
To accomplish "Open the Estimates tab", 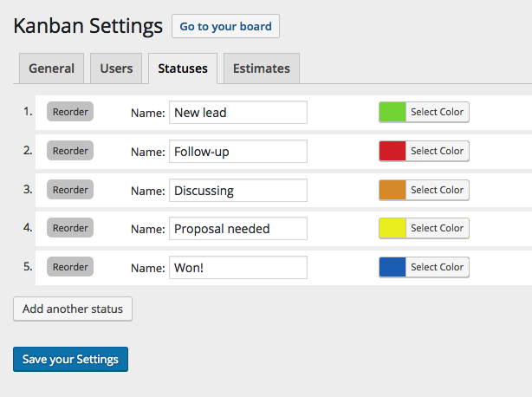I will [262, 68].
